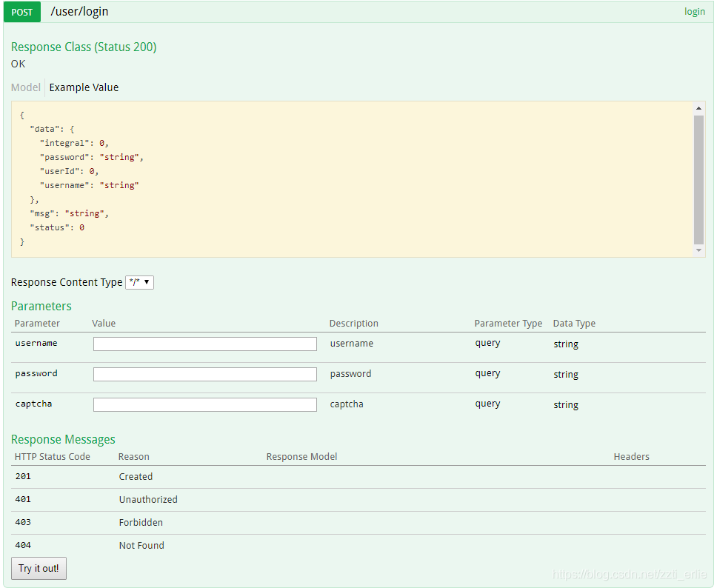Click the Parameters section heading
The width and height of the screenshot is (714, 588).
(x=41, y=307)
